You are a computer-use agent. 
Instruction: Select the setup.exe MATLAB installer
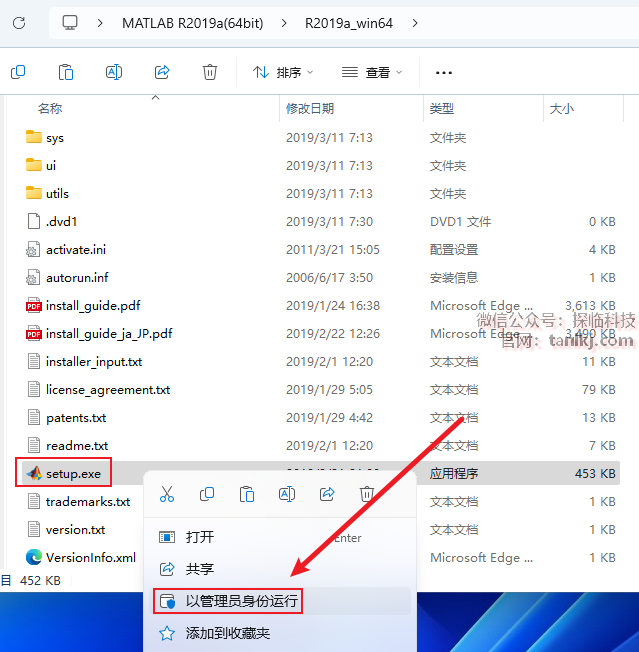(x=64, y=473)
